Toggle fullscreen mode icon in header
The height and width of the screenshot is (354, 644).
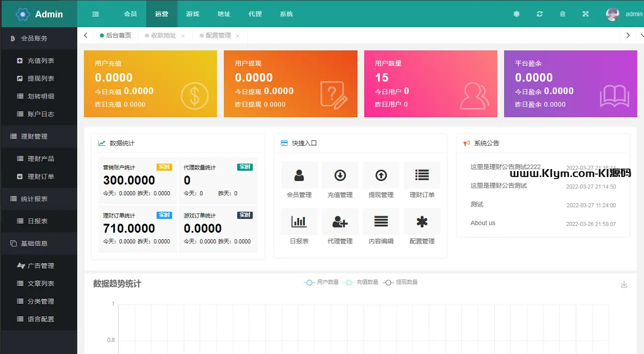586,14
